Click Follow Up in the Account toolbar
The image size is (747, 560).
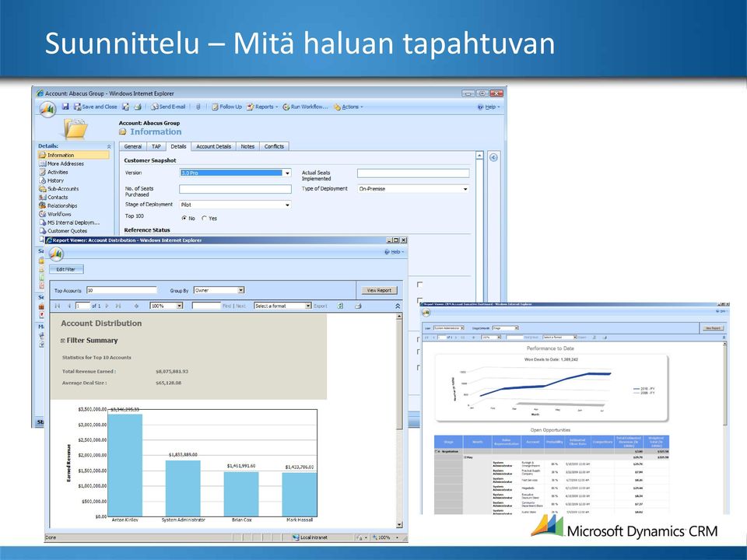[226, 107]
